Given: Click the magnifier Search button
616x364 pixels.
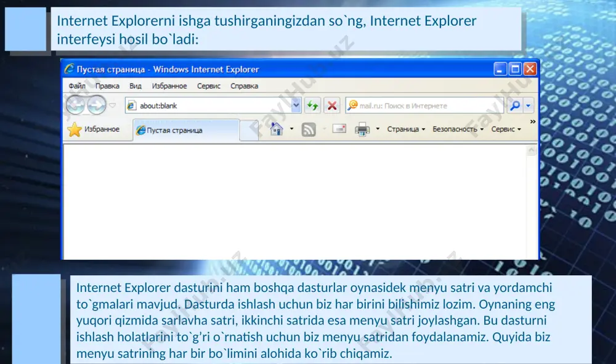Looking at the screenshot, I should (x=515, y=105).
